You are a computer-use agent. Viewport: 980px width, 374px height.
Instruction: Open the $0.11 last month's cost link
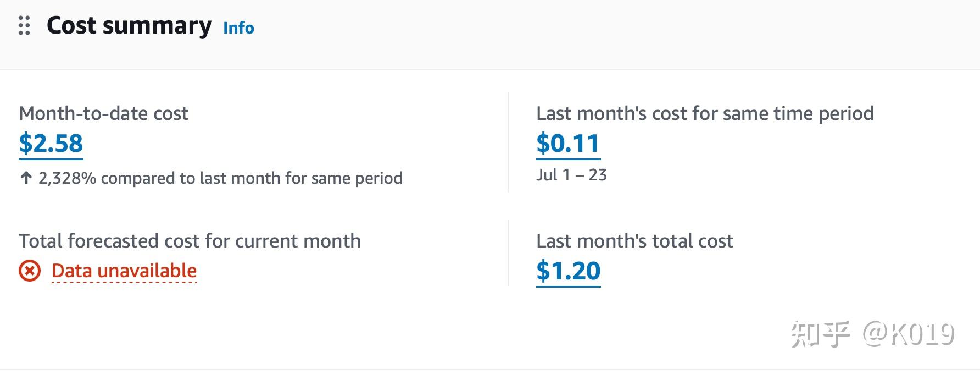click(567, 144)
